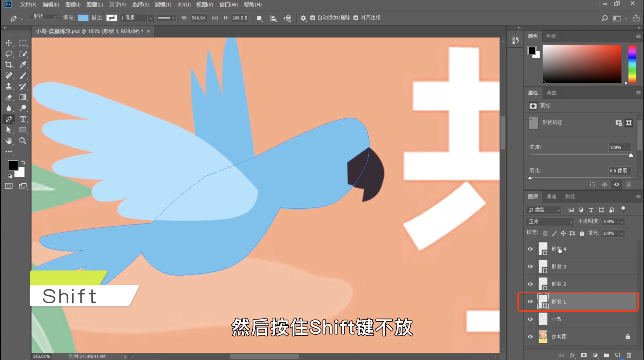
Task: Select the Eraser tool
Action: (9, 98)
